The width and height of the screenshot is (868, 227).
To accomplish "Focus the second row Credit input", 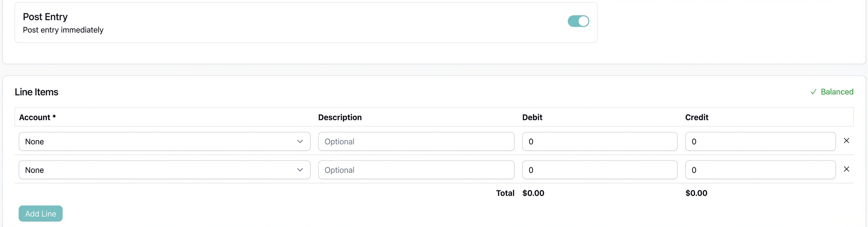I will 760,170.
